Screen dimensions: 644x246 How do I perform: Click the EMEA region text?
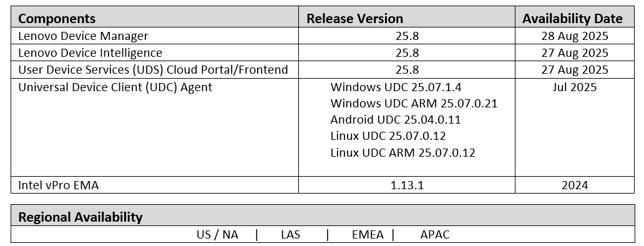tap(368, 235)
